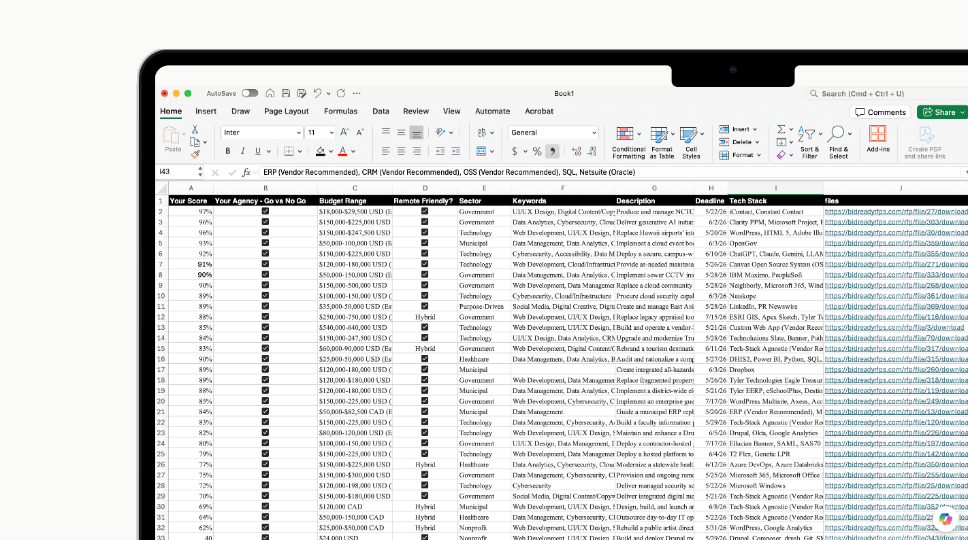Apply Bold formatting
968x540 pixels.
click(x=228, y=151)
